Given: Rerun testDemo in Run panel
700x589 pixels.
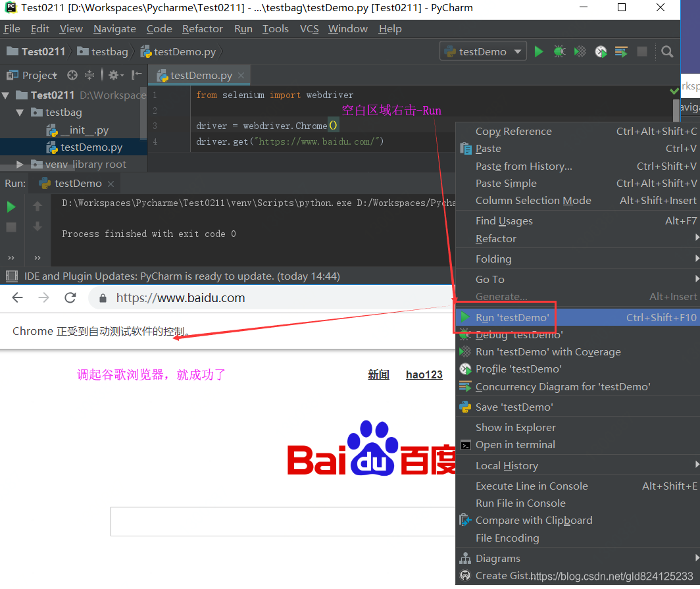Looking at the screenshot, I should coord(12,207).
